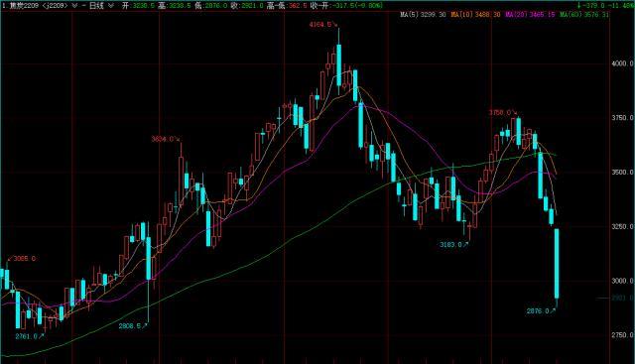
Task: Click the 焦炭2209 contract title
Action: (24, 6)
